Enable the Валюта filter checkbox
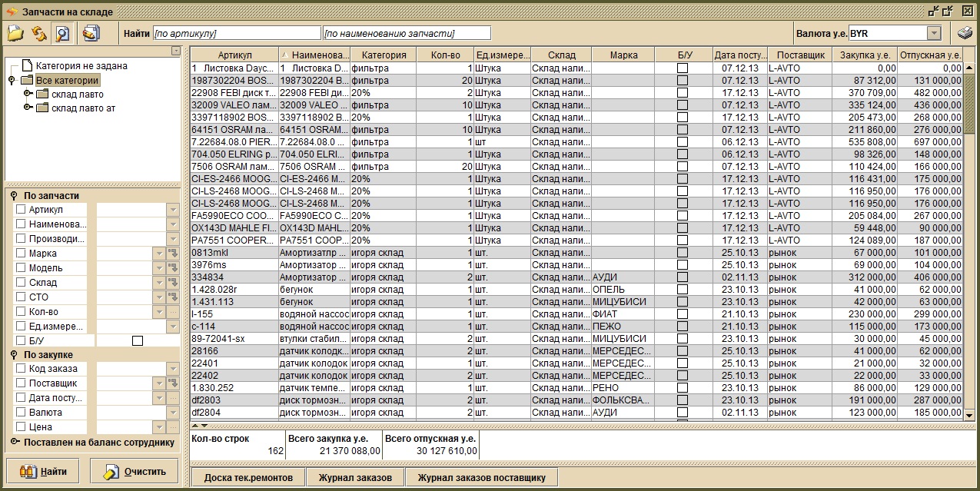The image size is (980, 491). [x=22, y=412]
